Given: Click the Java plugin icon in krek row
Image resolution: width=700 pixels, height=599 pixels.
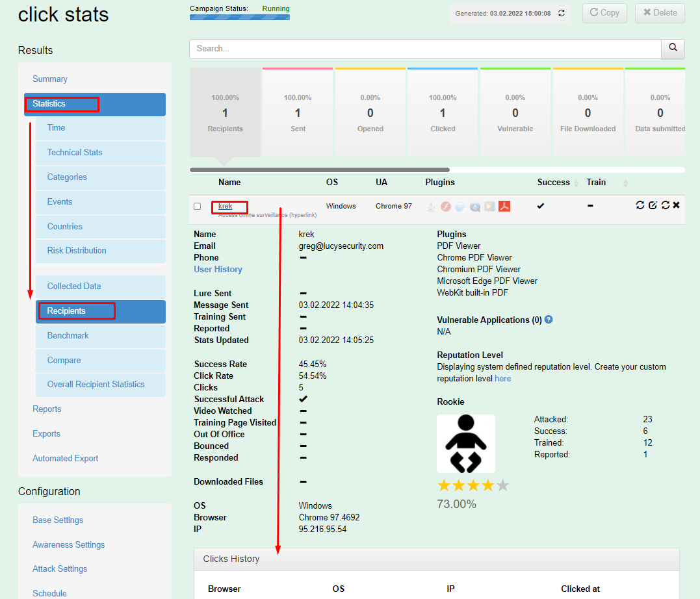Looking at the screenshot, I should click(431, 206).
